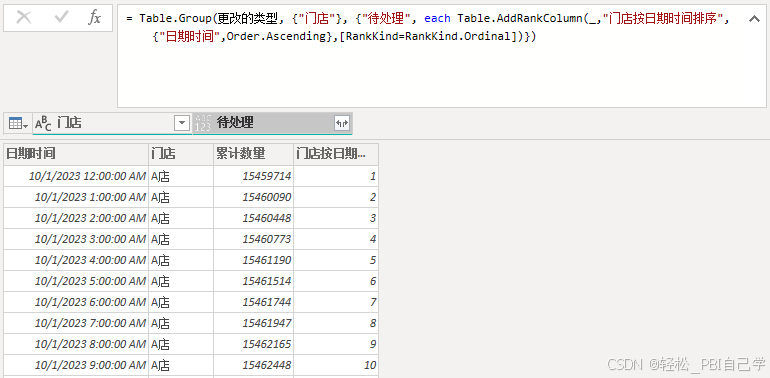Select the cell 10/1/2023 3:00:00 AM
This screenshot has height=378, width=770.
(76, 239)
